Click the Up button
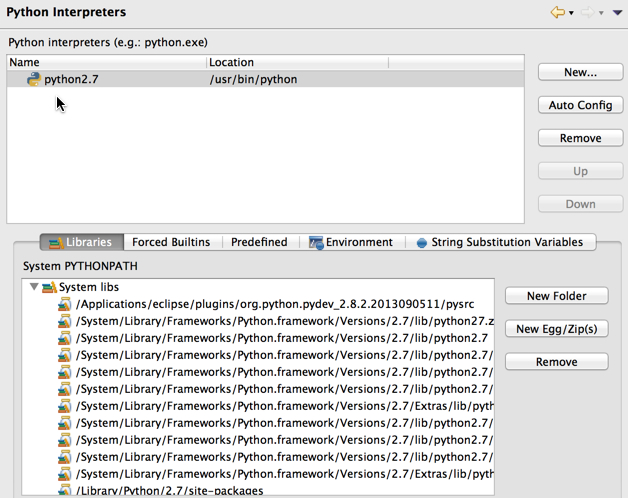The width and height of the screenshot is (628, 498). tap(580, 171)
